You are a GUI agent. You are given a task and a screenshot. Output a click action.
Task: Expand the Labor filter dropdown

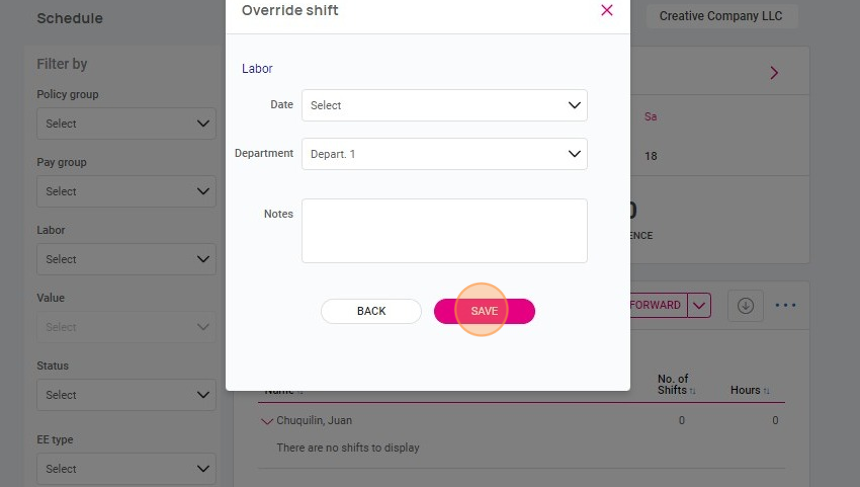click(x=126, y=259)
